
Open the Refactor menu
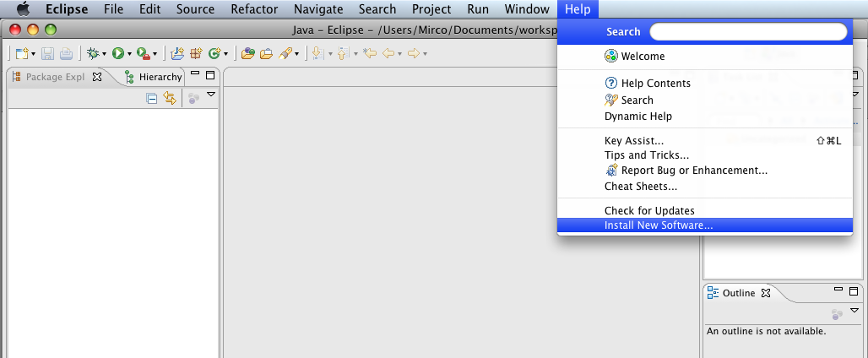pyautogui.click(x=254, y=8)
